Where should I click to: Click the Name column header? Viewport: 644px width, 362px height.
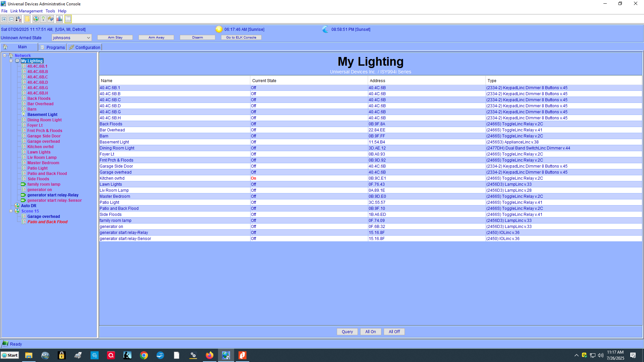[x=174, y=80]
